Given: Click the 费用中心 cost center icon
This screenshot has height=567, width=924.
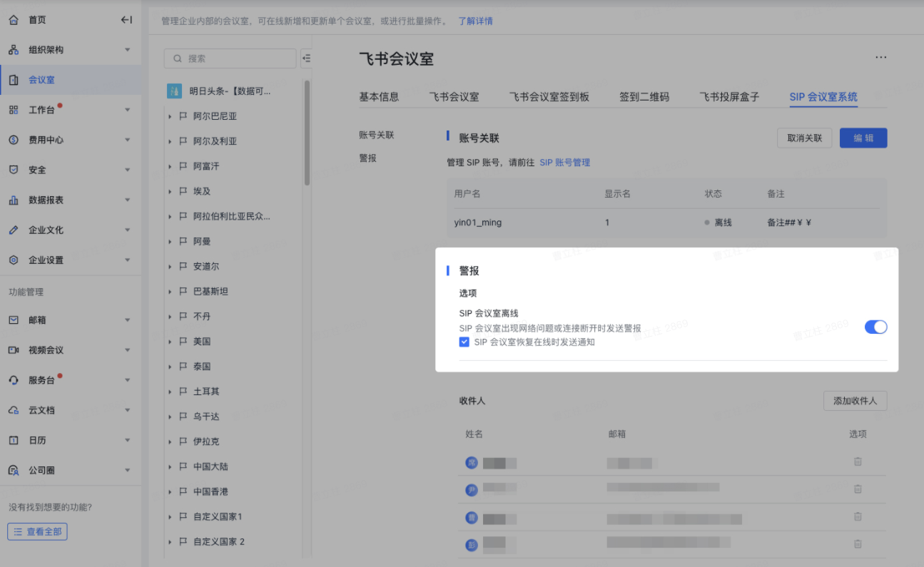Looking at the screenshot, I should pos(14,140).
